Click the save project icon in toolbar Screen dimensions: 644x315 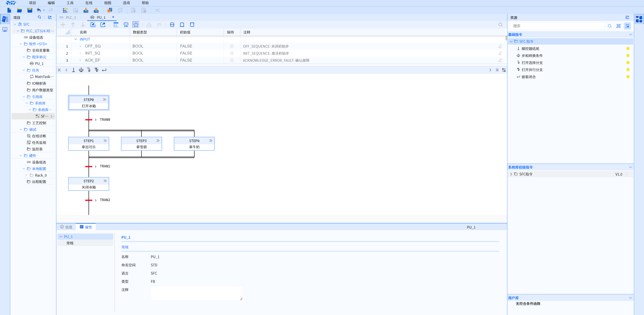(x=30, y=10)
